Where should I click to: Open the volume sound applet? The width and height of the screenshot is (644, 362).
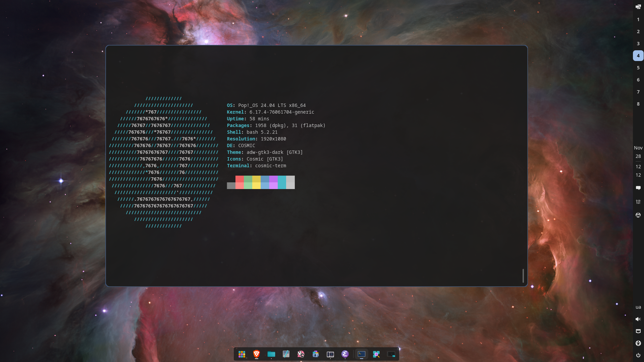638,319
